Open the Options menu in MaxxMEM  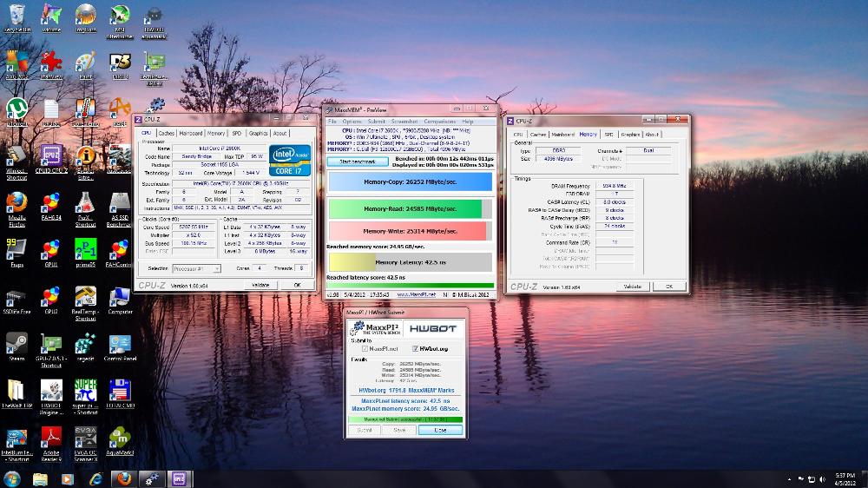pos(352,122)
